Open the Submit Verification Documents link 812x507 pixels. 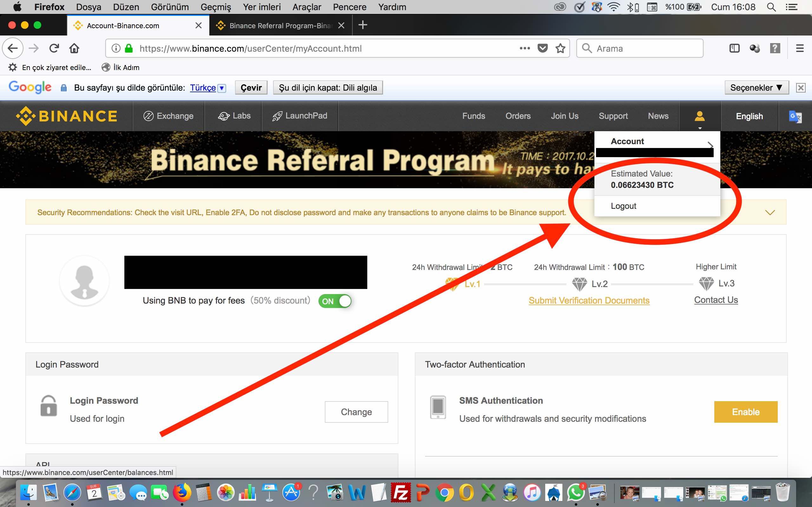coord(589,300)
